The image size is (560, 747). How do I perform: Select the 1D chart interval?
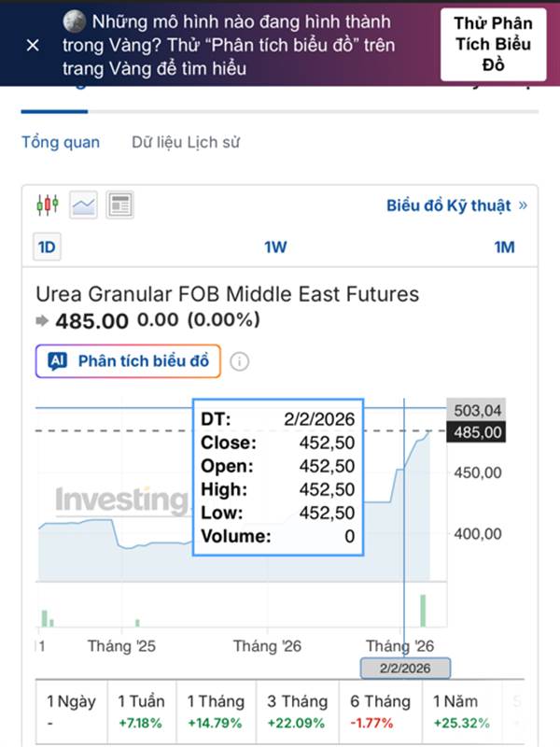(x=47, y=247)
